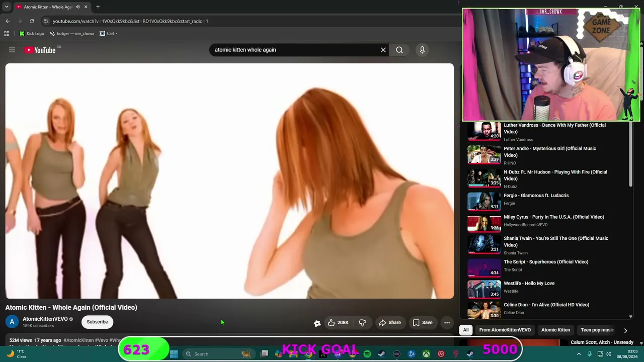Open the browser tab search dropdown
Image resolution: width=644 pixels, height=362 pixels.
(7, 7)
